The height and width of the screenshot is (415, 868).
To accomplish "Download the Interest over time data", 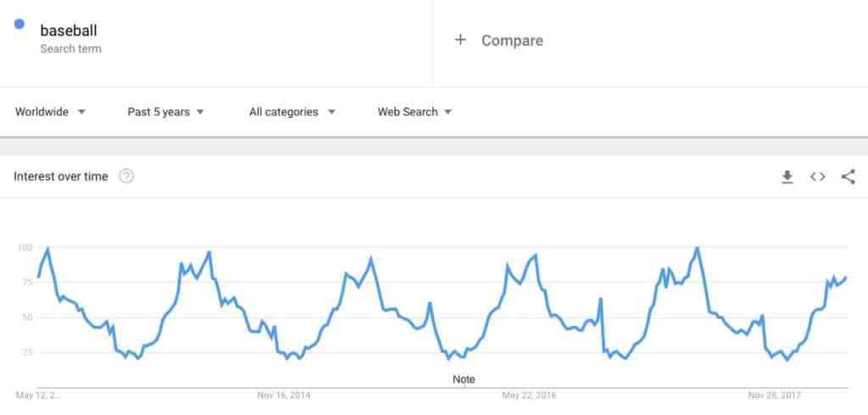I will 787,177.
